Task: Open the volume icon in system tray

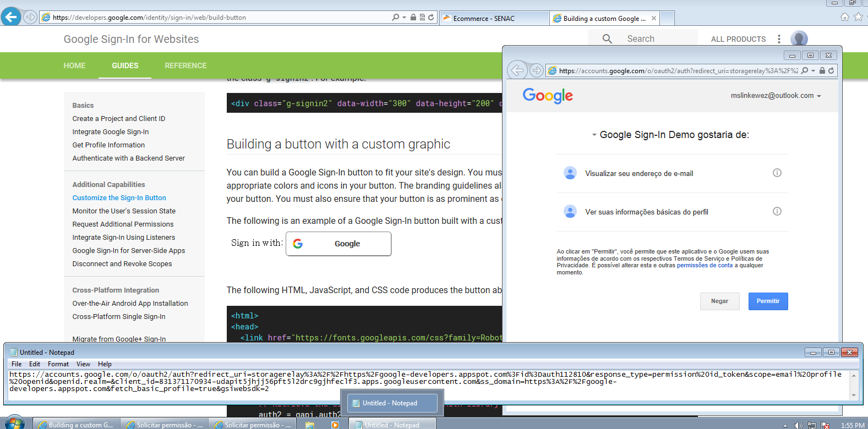Action: click(798, 425)
